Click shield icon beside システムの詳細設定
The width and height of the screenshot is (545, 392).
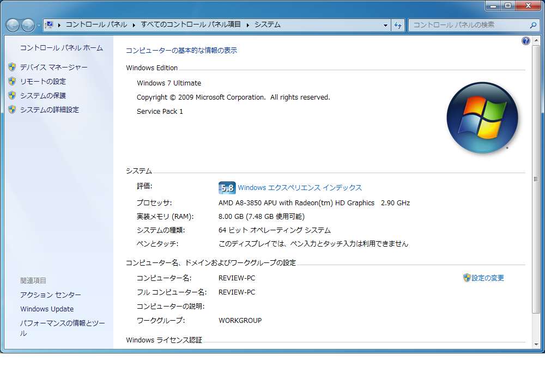pyautogui.click(x=12, y=109)
